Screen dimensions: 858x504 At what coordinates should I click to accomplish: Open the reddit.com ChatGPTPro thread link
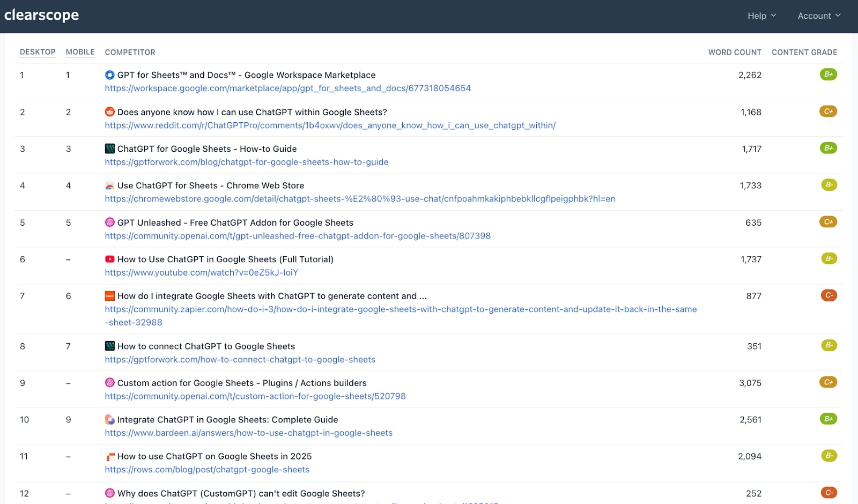coord(330,125)
